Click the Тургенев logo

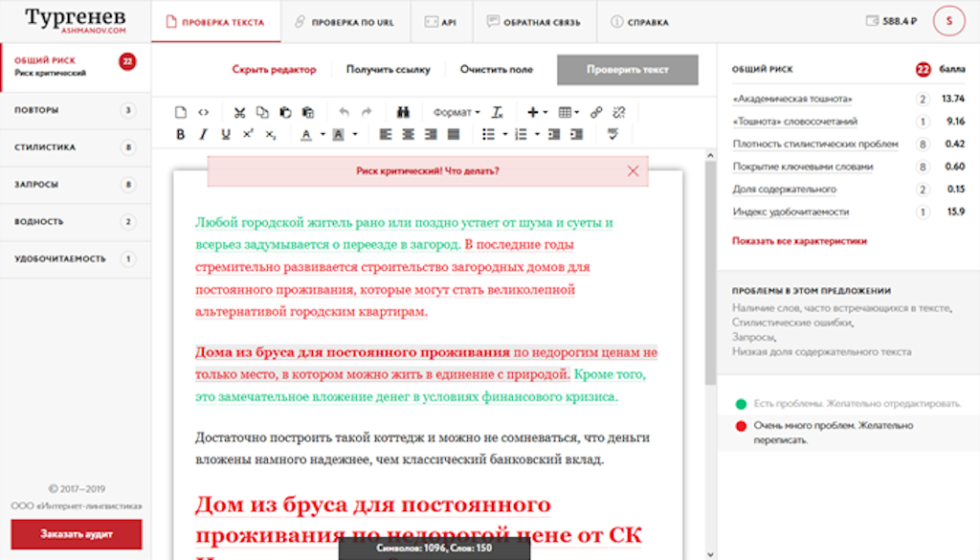tap(76, 19)
